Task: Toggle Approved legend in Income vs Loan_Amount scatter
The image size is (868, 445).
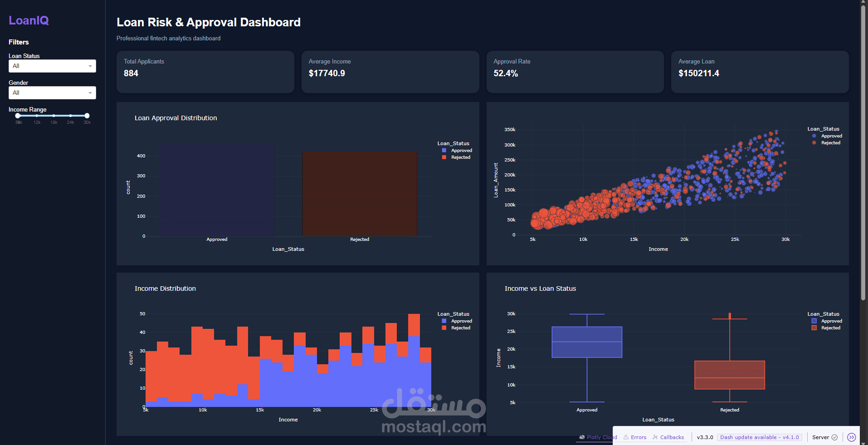Action: click(x=827, y=136)
